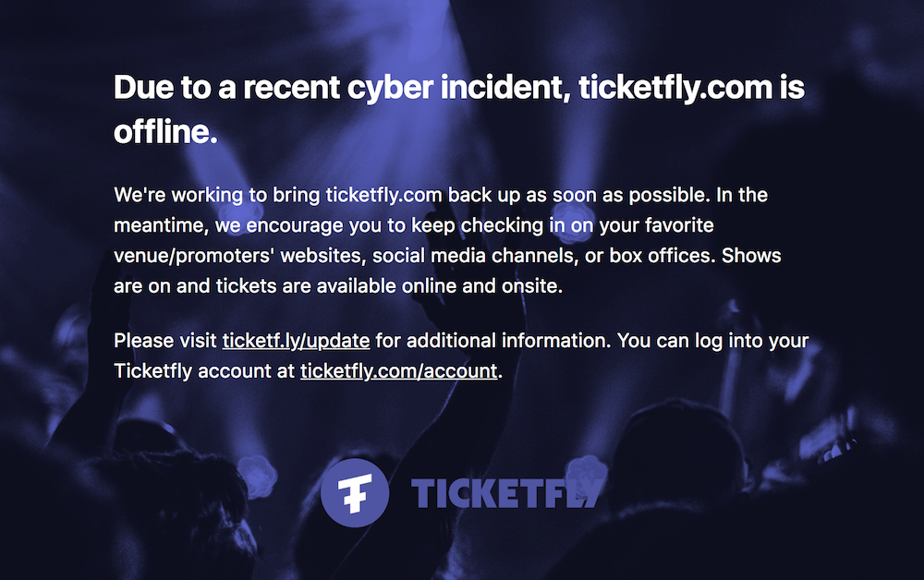Click the circular Ticketfly T logo icon

click(355, 493)
